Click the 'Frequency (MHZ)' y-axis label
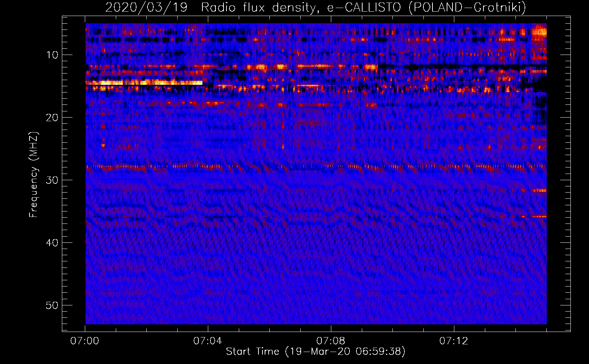 click(x=33, y=175)
